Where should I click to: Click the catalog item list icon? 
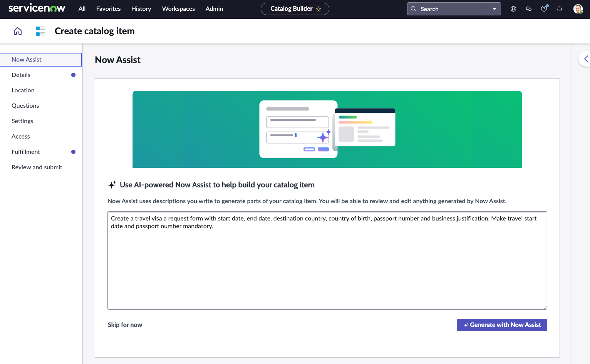coord(41,31)
